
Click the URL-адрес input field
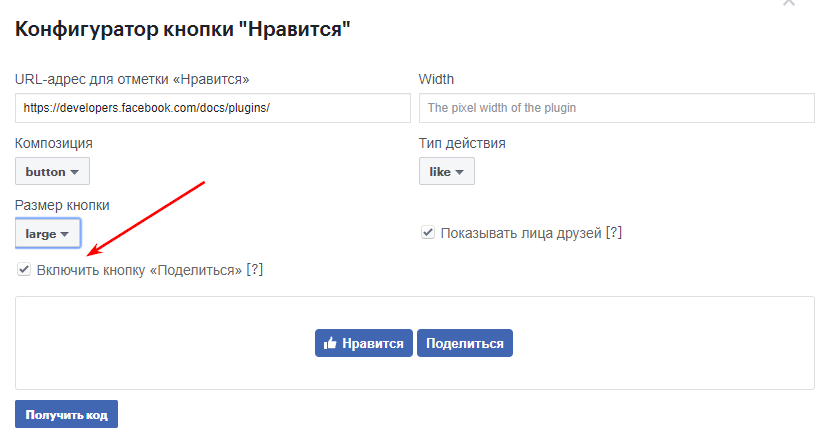pos(213,108)
